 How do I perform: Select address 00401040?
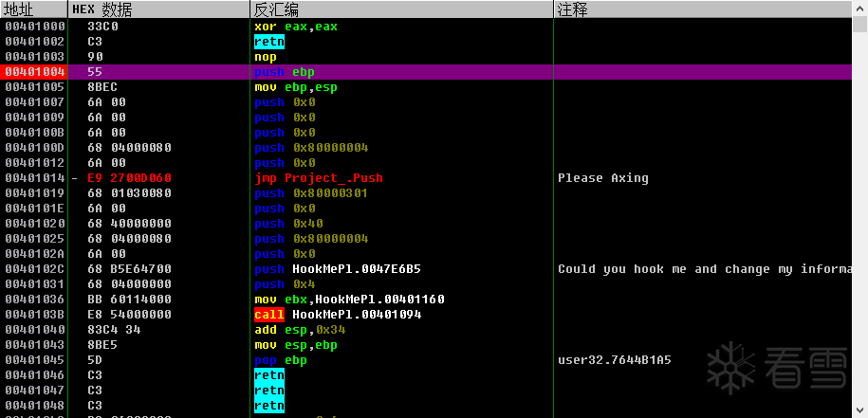pos(35,330)
